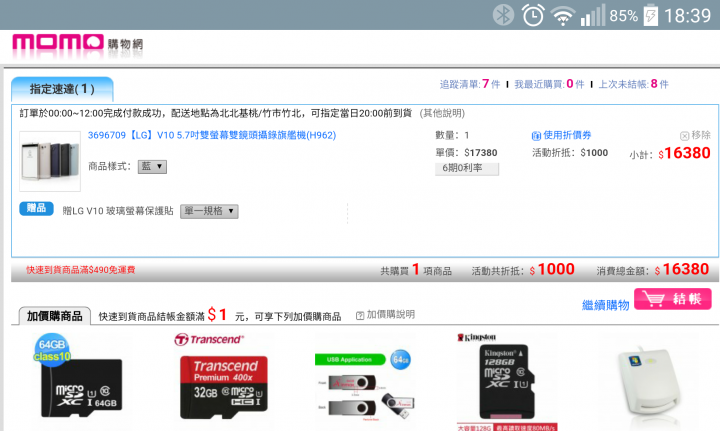Tap the remove X icon beside 移除
The width and height of the screenshot is (720, 431).
(684, 136)
